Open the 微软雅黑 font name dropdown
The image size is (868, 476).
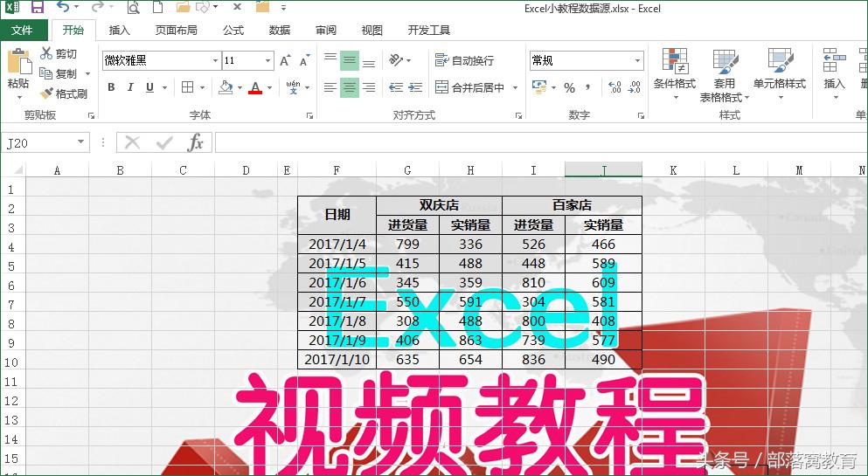click(215, 60)
